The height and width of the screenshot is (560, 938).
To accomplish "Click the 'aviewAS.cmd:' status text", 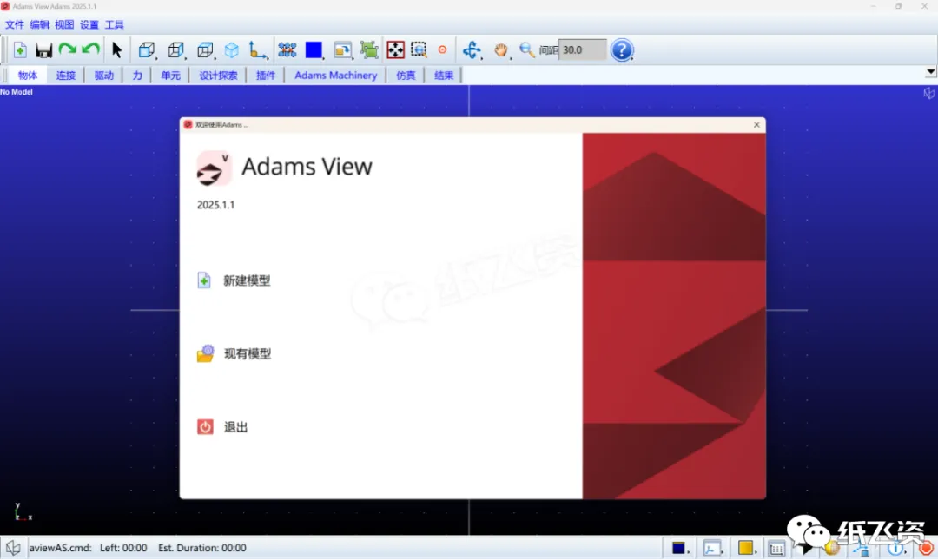I will pyautogui.click(x=61, y=548).
